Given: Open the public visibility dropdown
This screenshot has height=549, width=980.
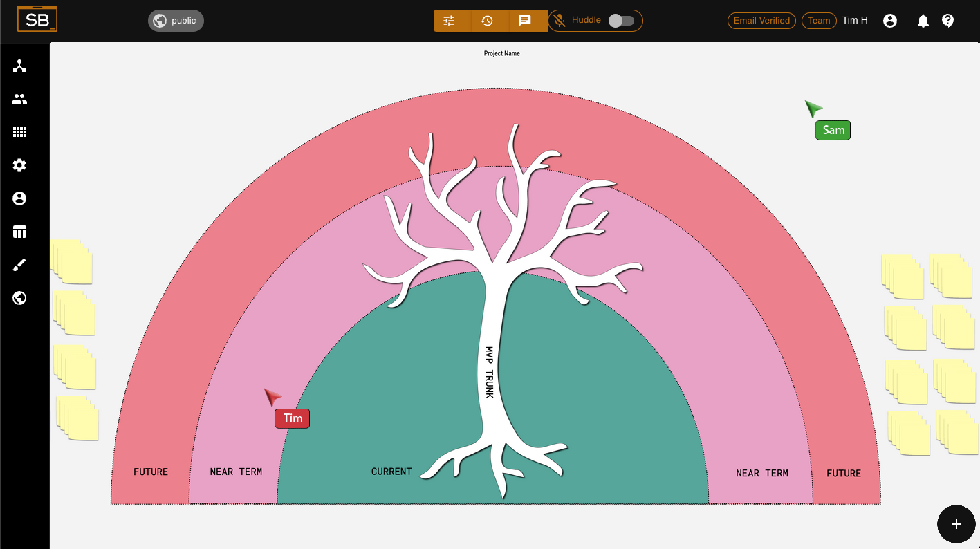Looking at the screenshot, I should coord(175,21).
